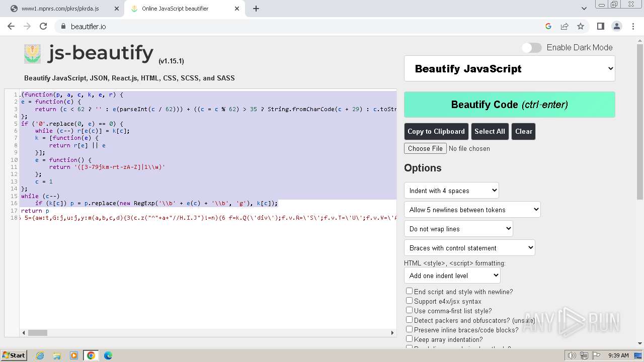Open the Braces with control statement dropdown
The image size is (644, 362).
(469, 248)
